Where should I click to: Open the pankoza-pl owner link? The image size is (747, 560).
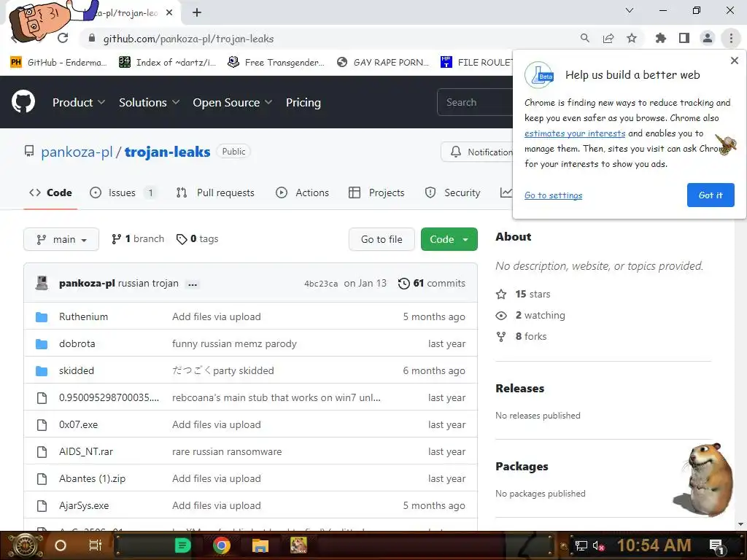pos(77,152)
